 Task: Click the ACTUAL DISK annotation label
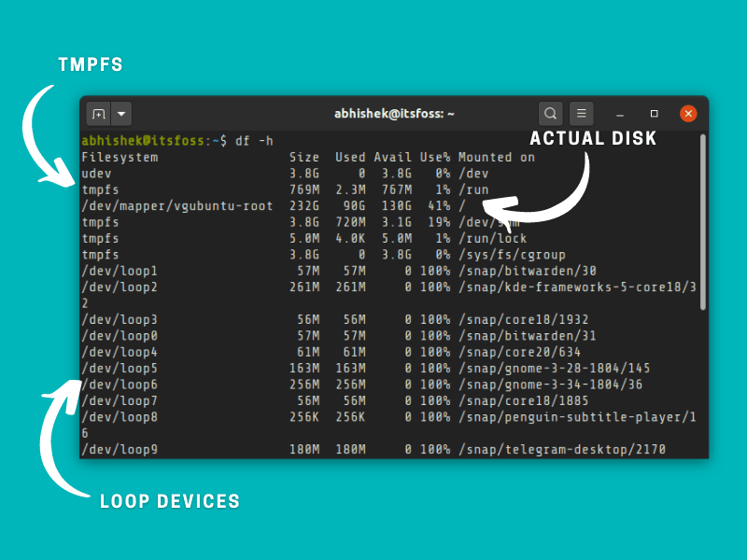(593, 139)
